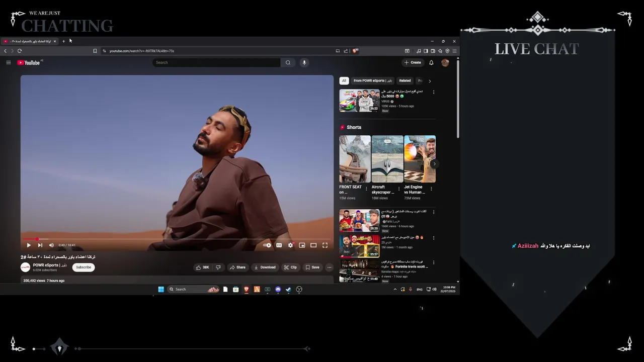Open the taskbar clock showing 10:06 PM
The width and height of the screenshot is (644, 362).
tap(448, 290)
